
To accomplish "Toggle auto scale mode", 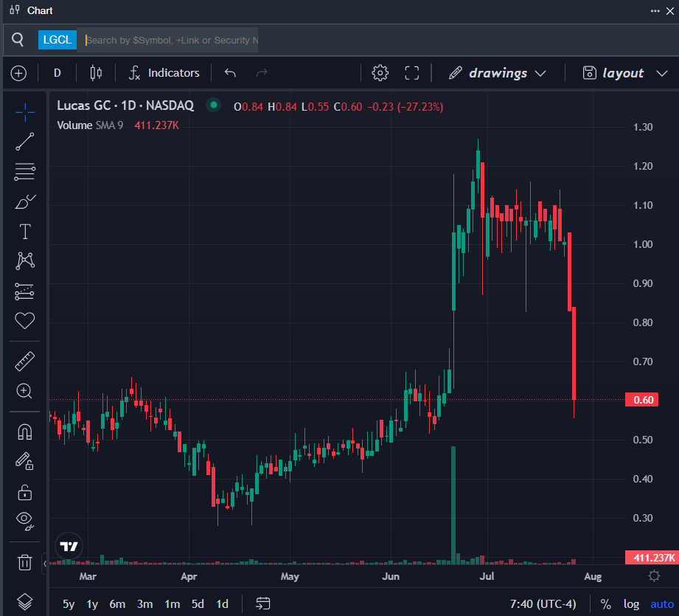I will [x=662, y=604].
